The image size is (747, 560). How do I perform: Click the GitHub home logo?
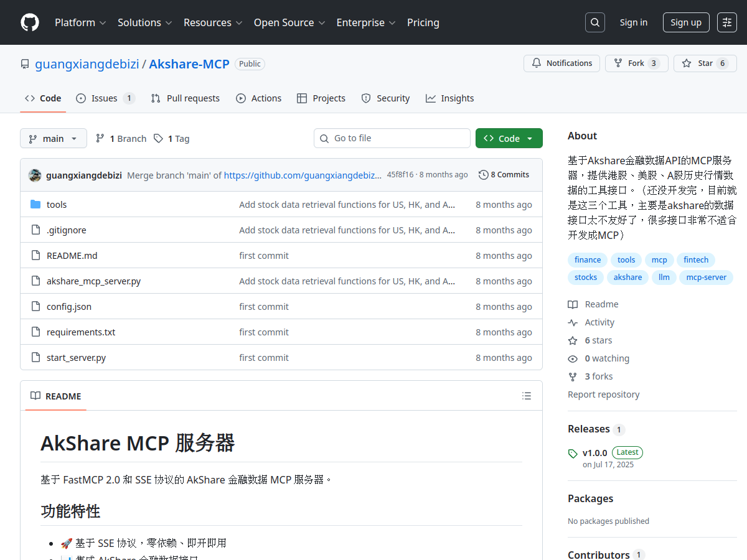29,22
